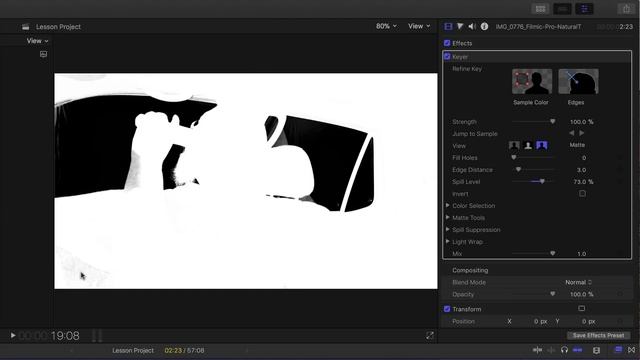Open clip appearance filmstrip icon
The height and width of the screenshot is (360, 640).
coord(596,350)
